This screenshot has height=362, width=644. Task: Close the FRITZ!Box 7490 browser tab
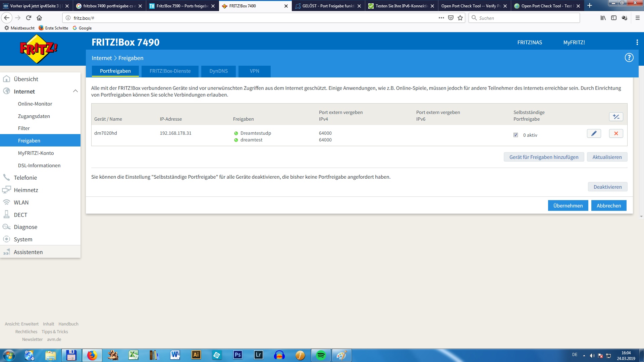tap(286, 6)
